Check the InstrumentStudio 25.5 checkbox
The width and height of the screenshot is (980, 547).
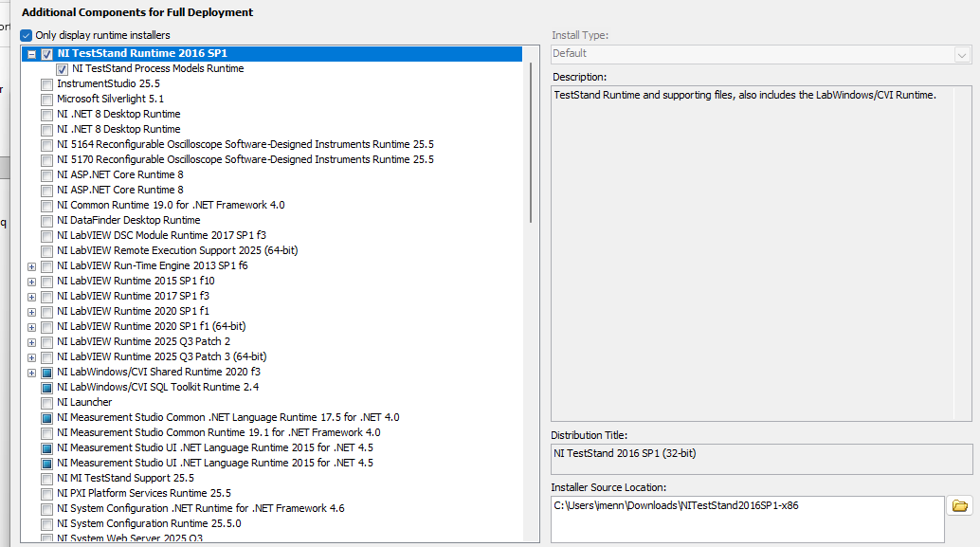point(46,84)
